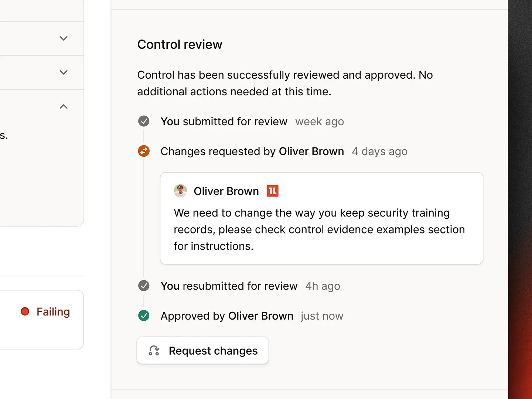The width and height of the screenshot is (532, 399).
Task: Click the green approved checkmark icon
Action: pos(144,316)
